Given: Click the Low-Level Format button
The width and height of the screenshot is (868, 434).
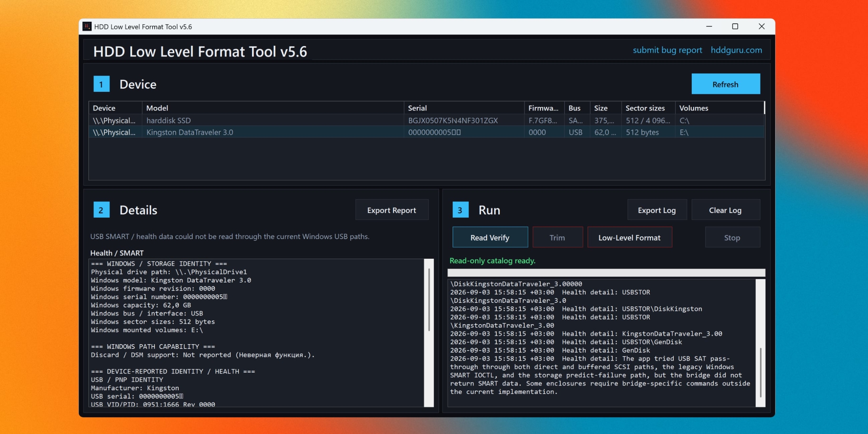Looking at the screenshot, I should coord(630,237).
